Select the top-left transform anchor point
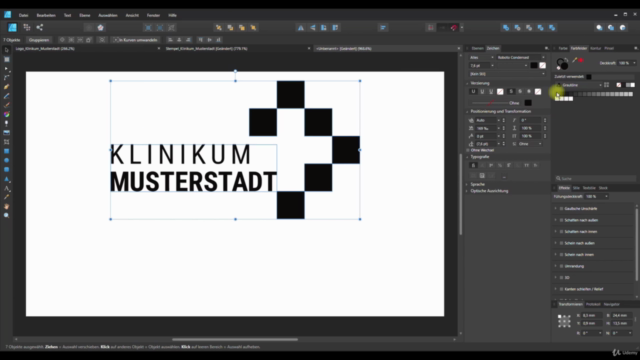 (x=559, y=316)
